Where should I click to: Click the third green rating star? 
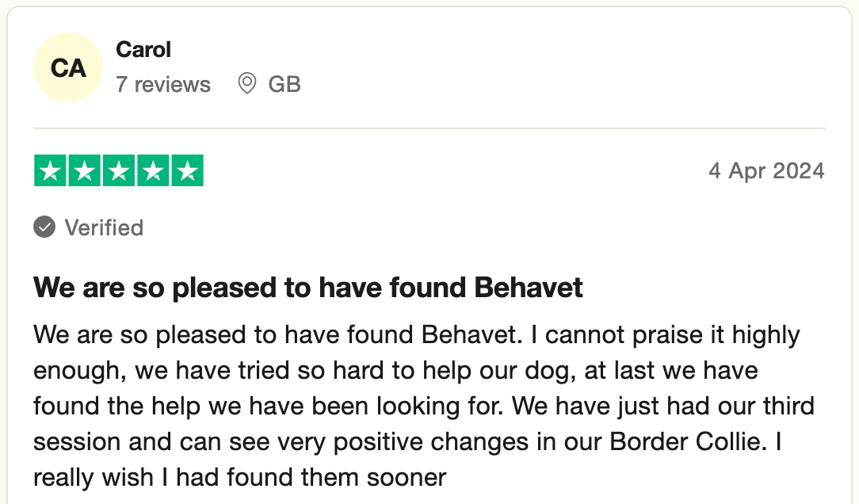(119, 171)
